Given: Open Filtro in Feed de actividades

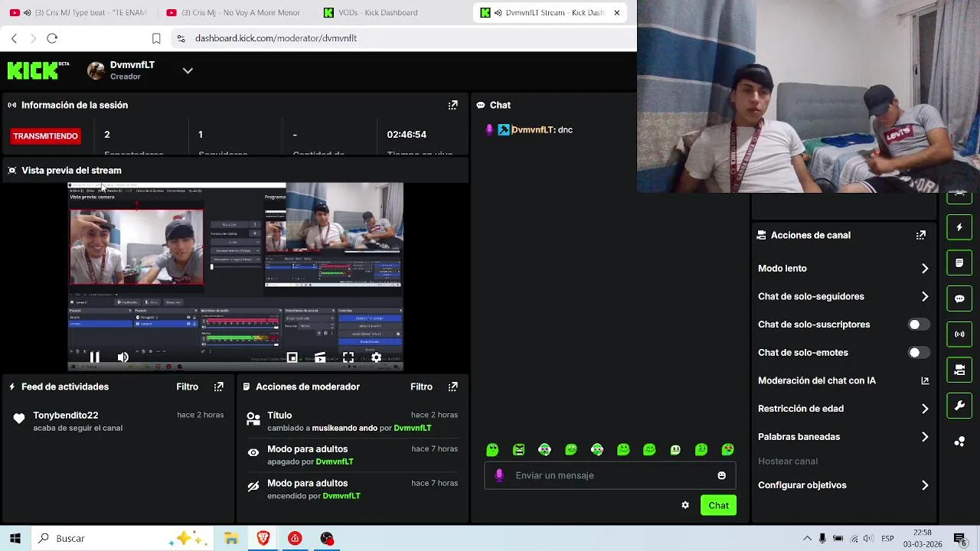Looking at the screenshot, I should pos(187,386).
